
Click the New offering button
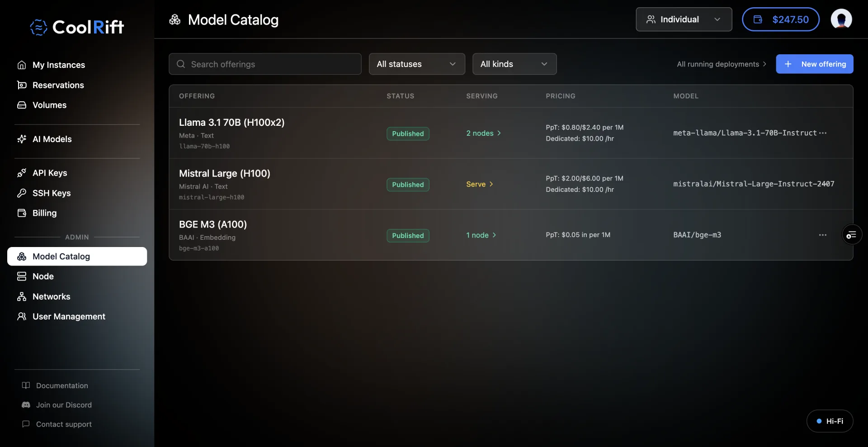[x=815, y=64]
